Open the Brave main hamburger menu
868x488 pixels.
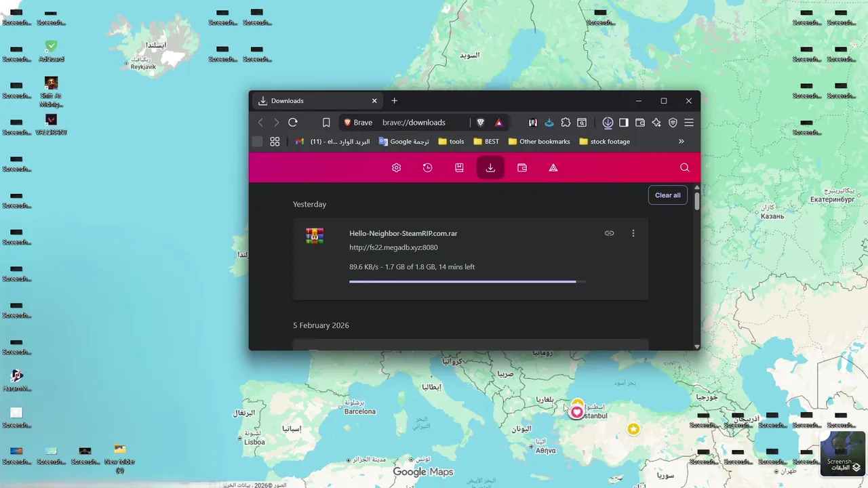[689, 123]
